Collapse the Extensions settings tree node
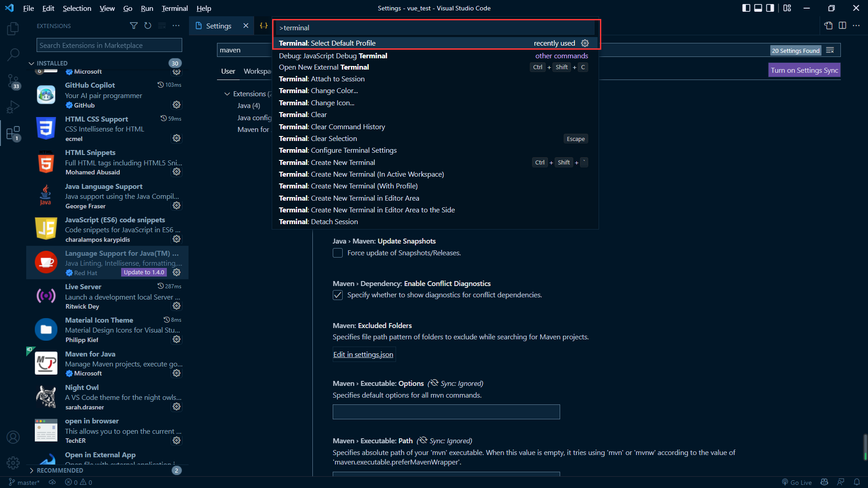Image resolution: width=868 pixels, height=488 pixels. (227, 94)
